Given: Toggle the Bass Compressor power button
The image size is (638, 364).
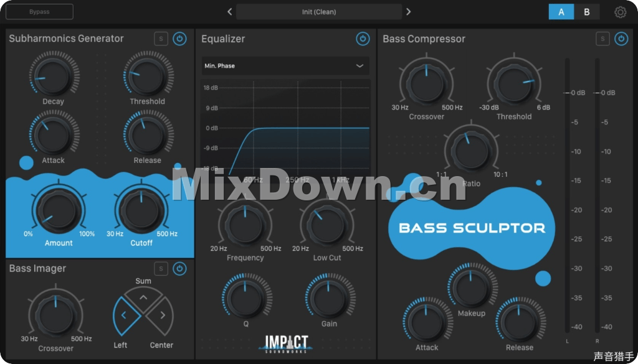Looking at the screenshot, I should [621, 39].
